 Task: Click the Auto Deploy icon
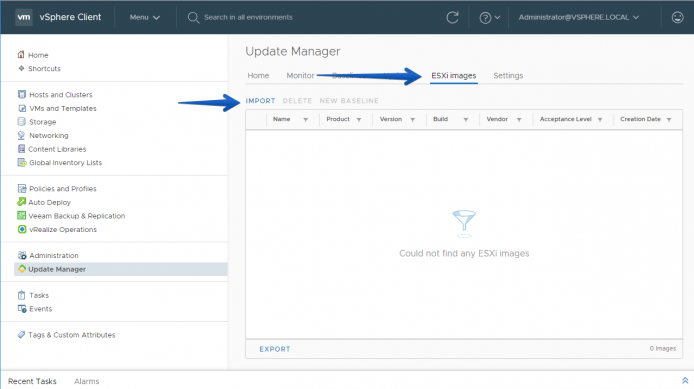point(21,202)
